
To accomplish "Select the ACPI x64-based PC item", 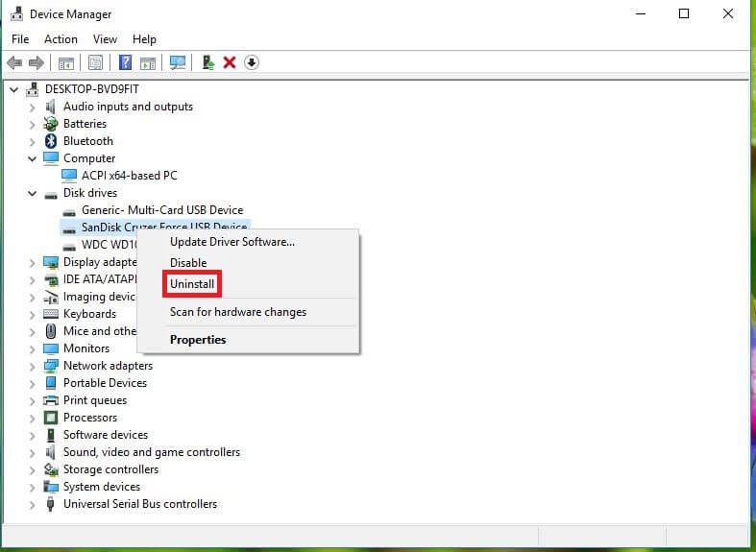I will (x=129, y=176).
